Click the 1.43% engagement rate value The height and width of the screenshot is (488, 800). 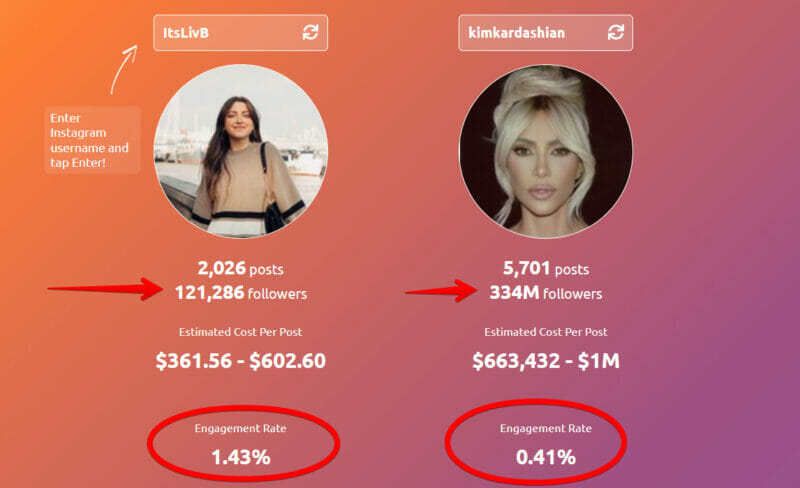(x=241, y=457)
